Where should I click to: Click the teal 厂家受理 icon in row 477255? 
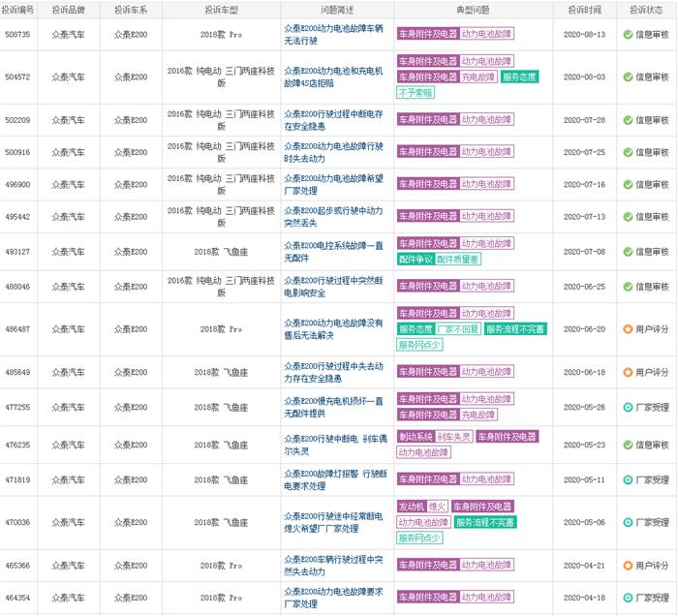(x=628, y=407)
